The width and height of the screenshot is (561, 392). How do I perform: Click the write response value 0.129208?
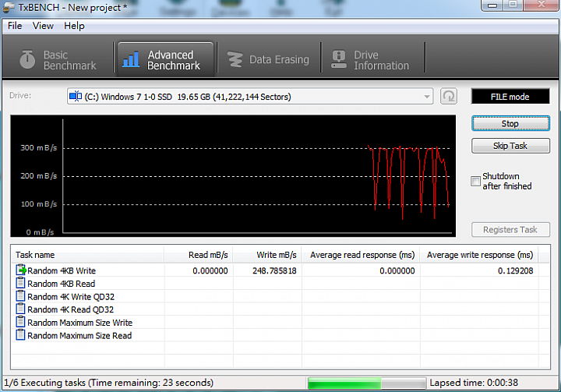tap(515, 270)
